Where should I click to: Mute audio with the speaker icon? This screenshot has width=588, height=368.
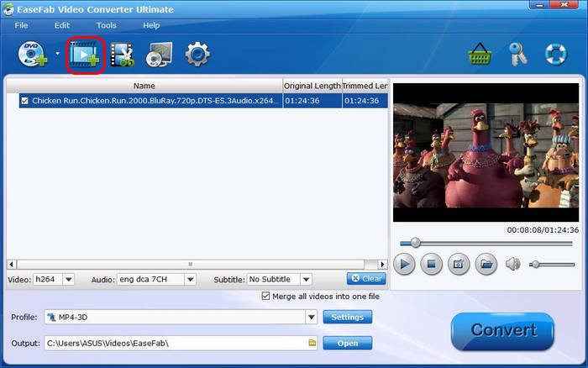512,264
